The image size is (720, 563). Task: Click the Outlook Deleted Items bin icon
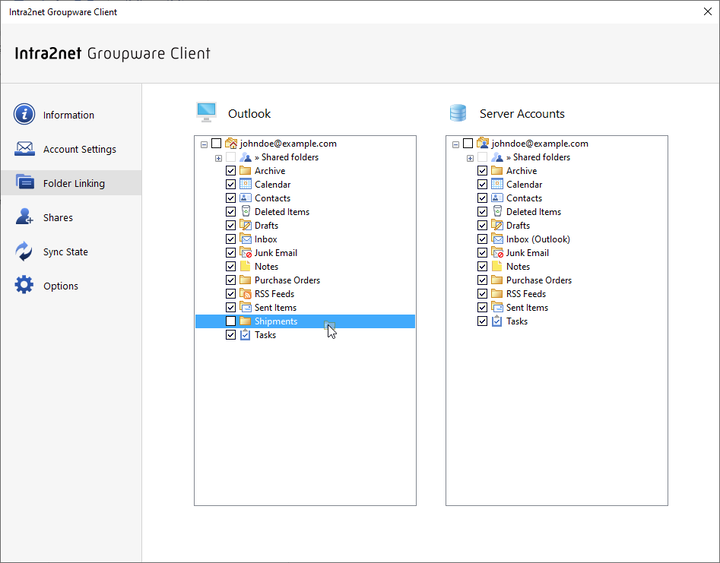pyautogui.click(x=246, y=211)
